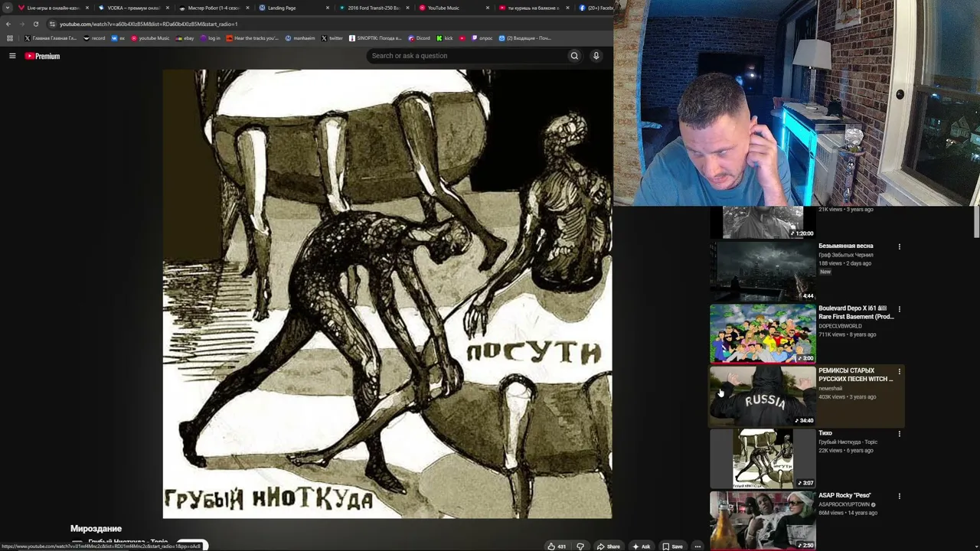Image resolution: width=980 pixels, height=551 pixels.
Task: Click the browser address bar URL
Action: pos(149,24)
